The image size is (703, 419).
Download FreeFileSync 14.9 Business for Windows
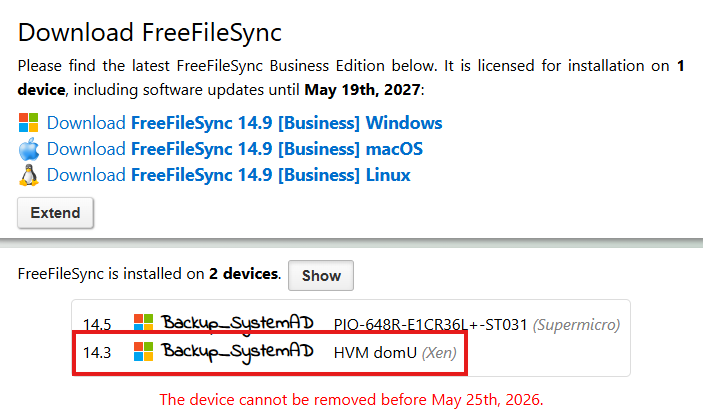244,123
